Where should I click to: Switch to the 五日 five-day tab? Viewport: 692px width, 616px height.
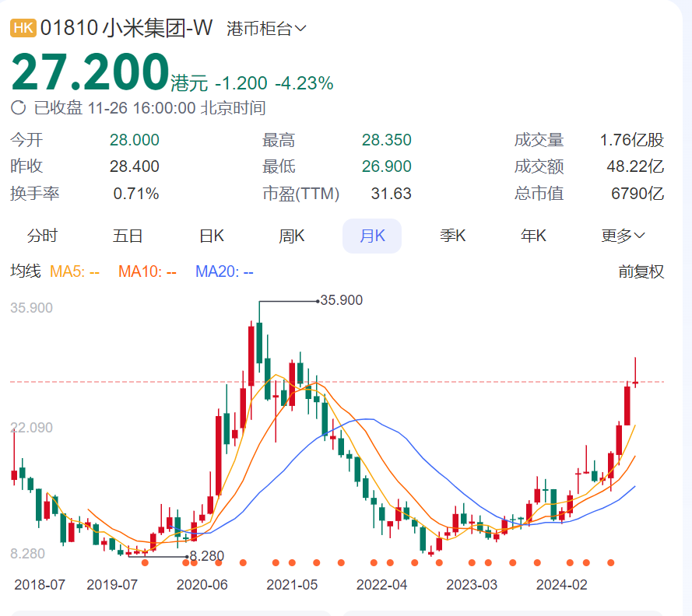point(128,236)
